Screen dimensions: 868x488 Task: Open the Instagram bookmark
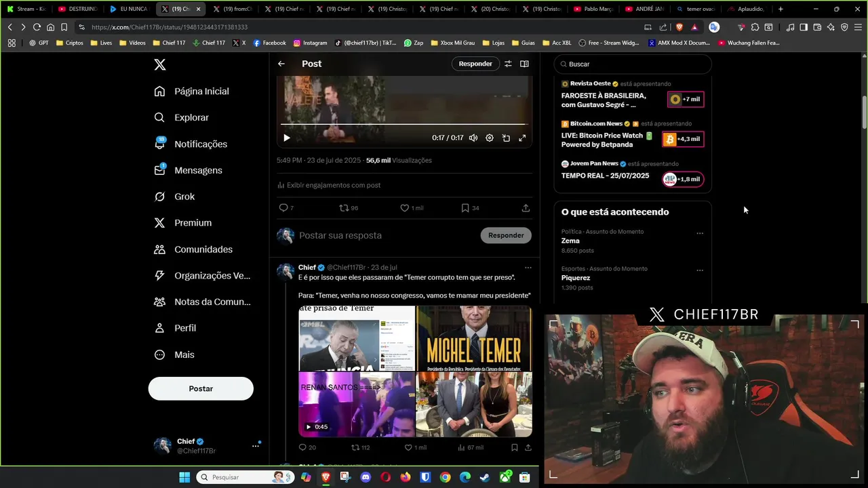[310, 43]
